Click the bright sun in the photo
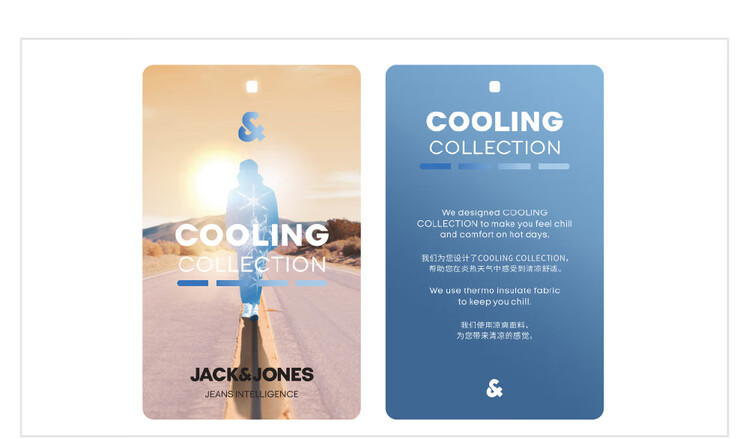Viewport: 749px width, 439px height. pos(216,182)
